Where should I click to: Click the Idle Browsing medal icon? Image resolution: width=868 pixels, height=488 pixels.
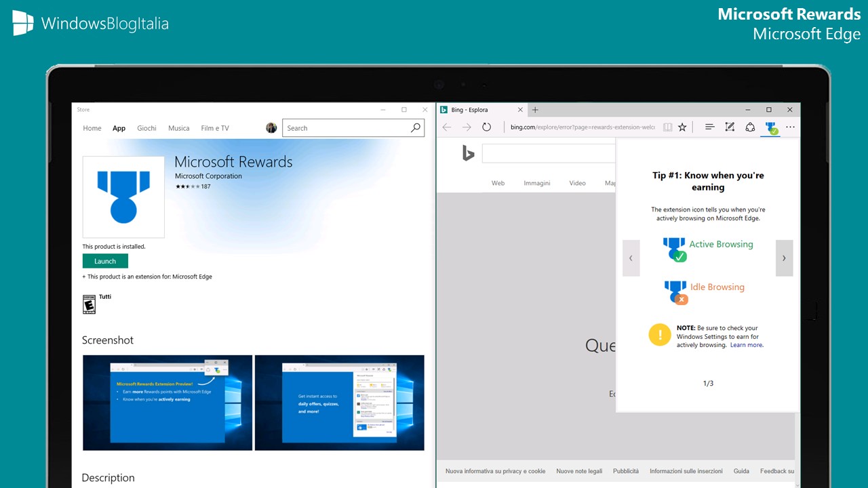point(675,293)
